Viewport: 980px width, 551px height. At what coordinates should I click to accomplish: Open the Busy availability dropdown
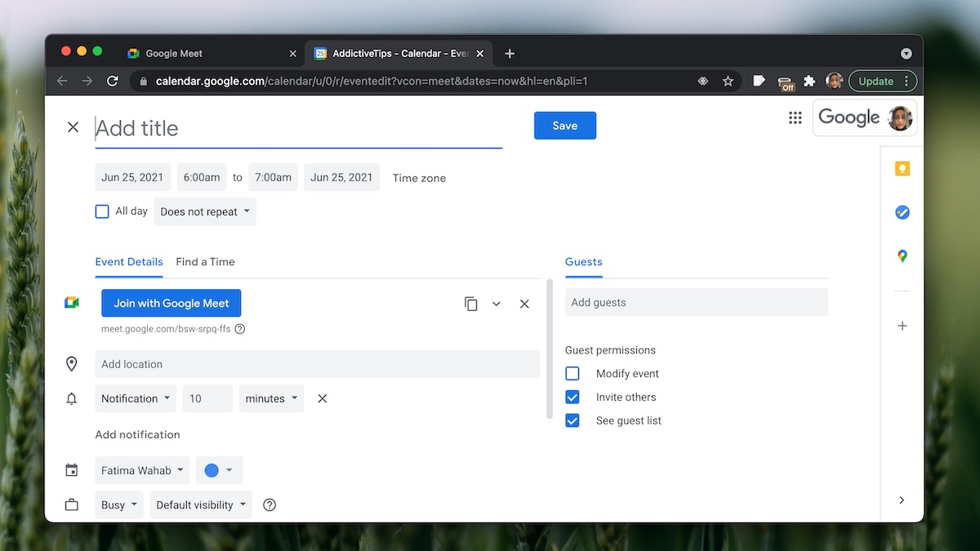pyautogui.click(x=119, y=504)
